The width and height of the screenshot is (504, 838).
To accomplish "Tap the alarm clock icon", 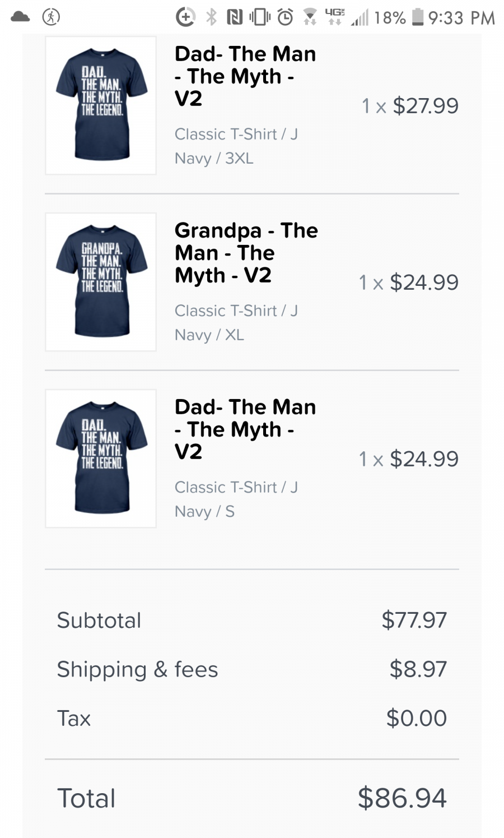I will click(x=285, y=17).
